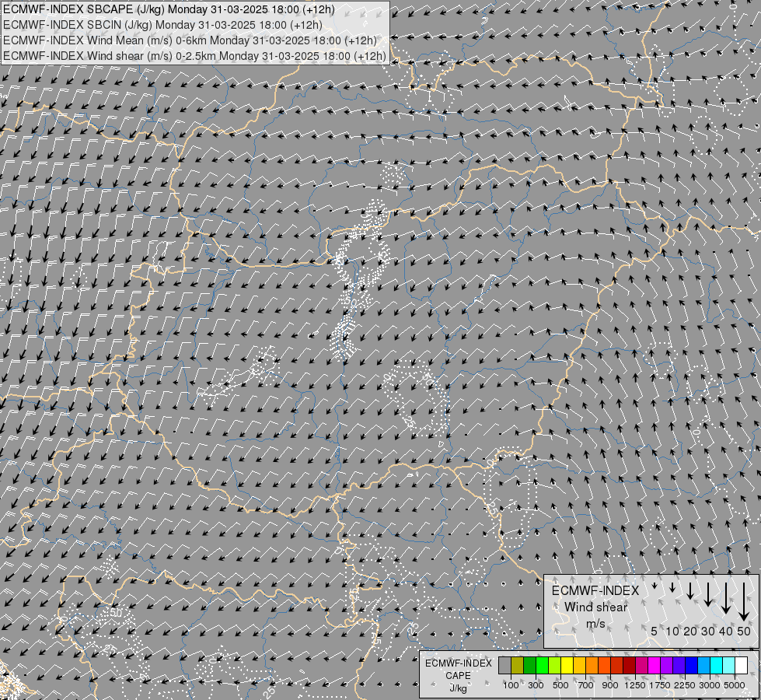The width and height of the screenshot is (761, 700).
Task: Pick the amber CAPE swatch left of 700
Action: [x=579, y=666]
